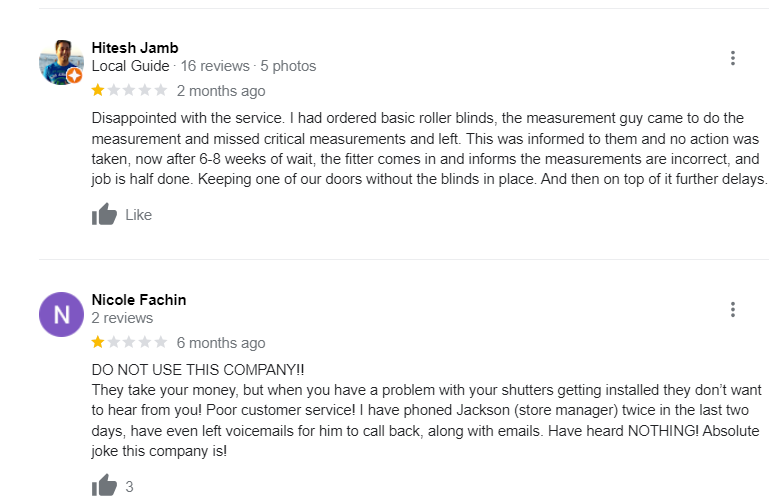Click thumbs up on Nicole Fachin's review

click(x=104, y=486)
